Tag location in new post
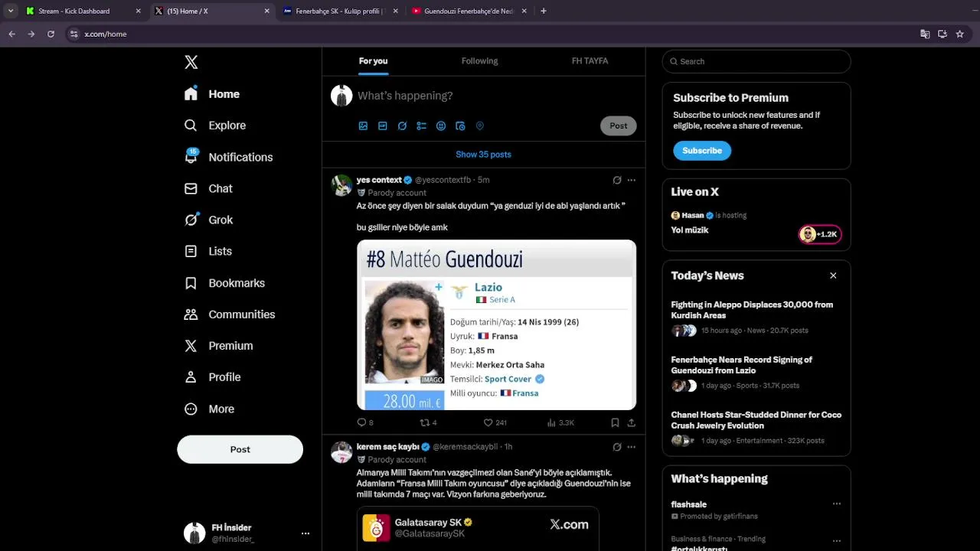The height and width of the screenshot is (551, 980). 480,126
